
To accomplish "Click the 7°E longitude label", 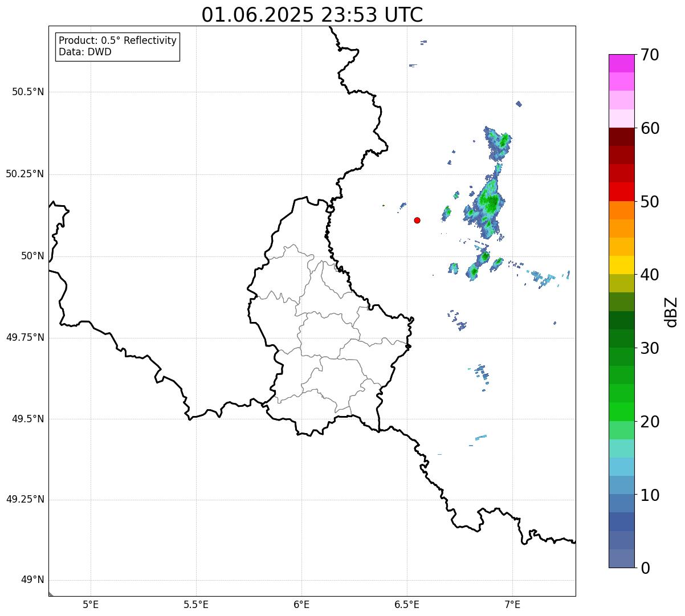I will point(512,604).
